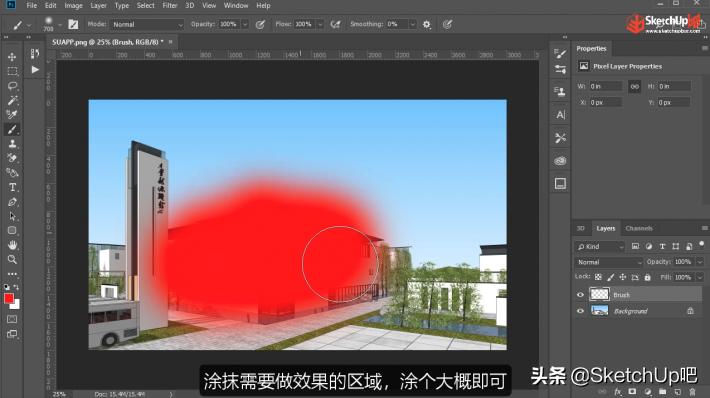
Task: Toggle pressure for opacity
Action: coord(260,24)
